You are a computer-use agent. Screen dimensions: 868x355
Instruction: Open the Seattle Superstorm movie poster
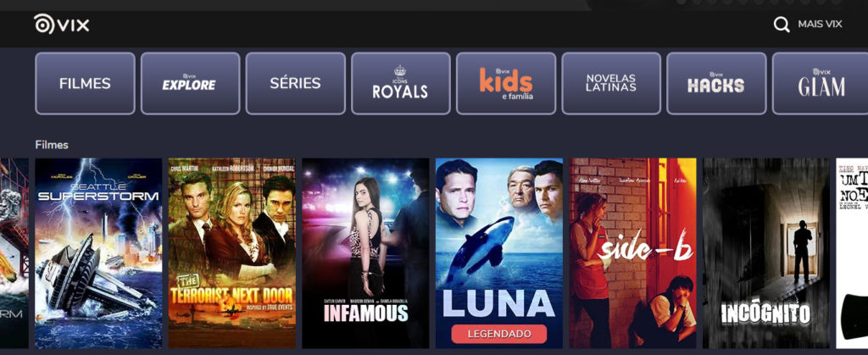point(98,253)
